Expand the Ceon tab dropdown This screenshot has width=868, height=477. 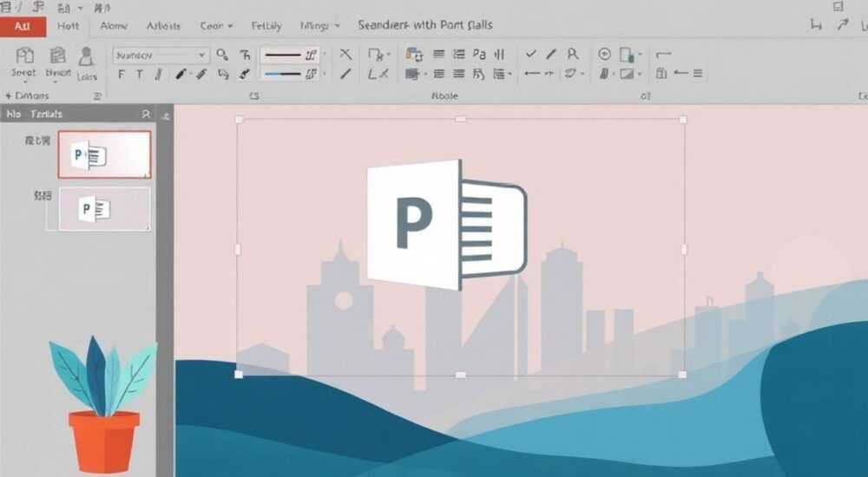click(x=216, y=26)
